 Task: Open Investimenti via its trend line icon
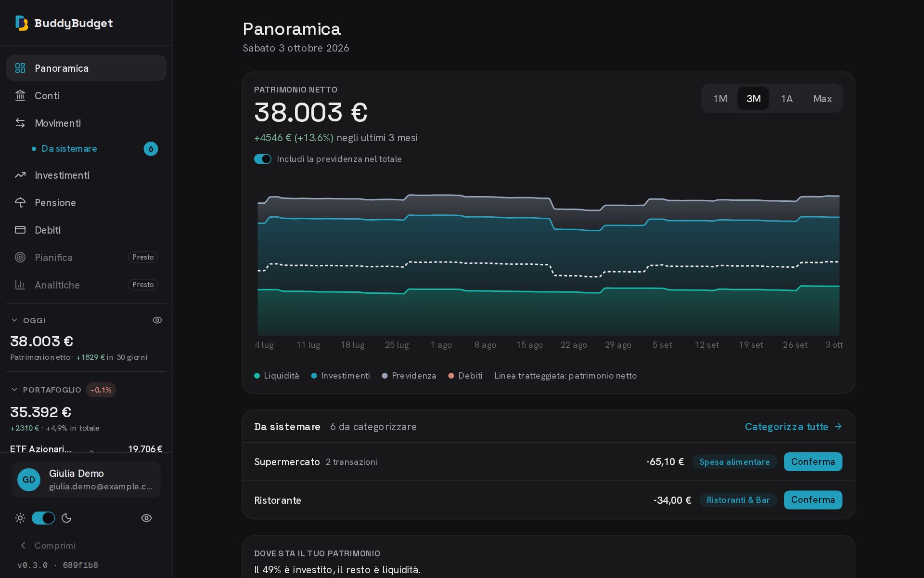(20, 175)
